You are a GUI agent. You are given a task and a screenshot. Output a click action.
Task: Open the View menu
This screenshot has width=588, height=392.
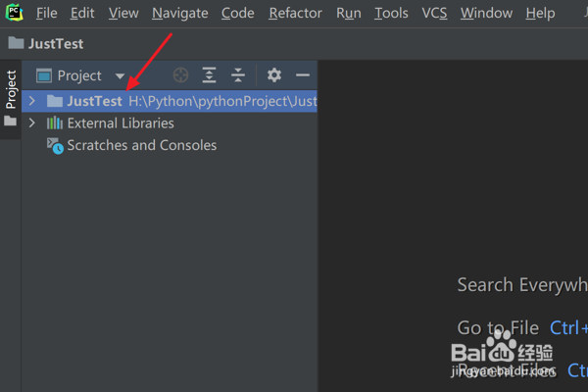[x=123, y=13]
